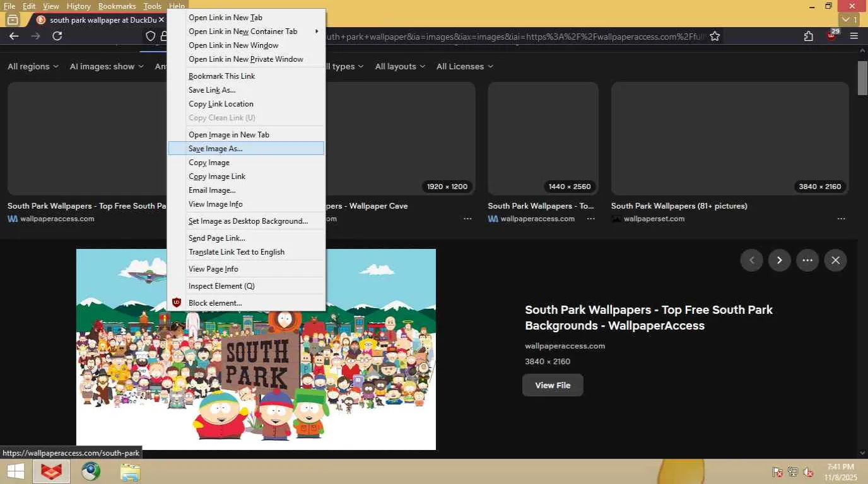Choose Open Link in New Window
This screenshot has width=868, height=484.
246,45
